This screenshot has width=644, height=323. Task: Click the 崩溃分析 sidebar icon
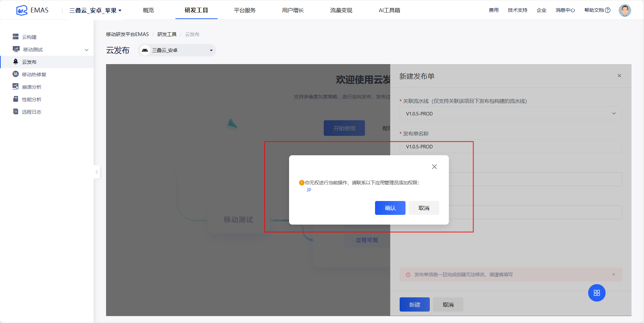click(16, 87)
